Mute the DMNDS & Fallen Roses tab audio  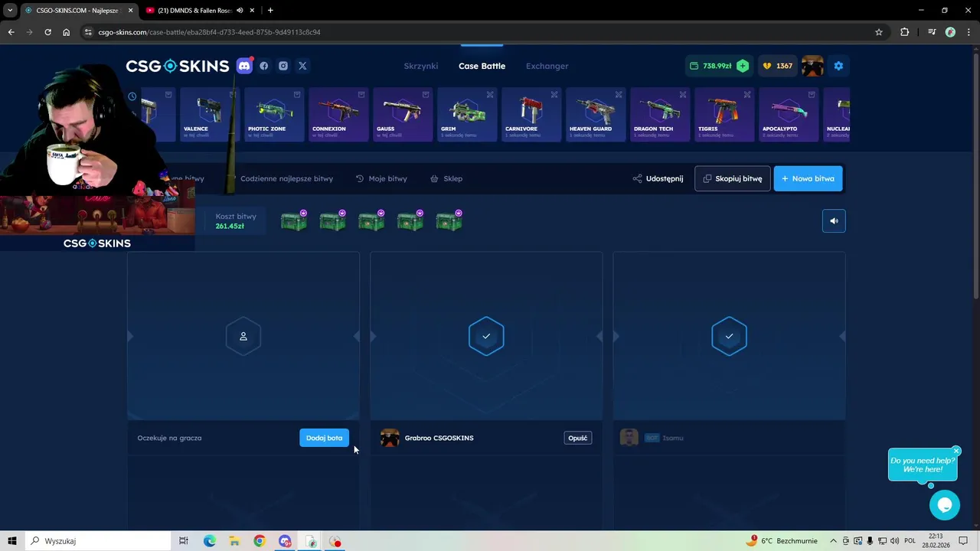point(240,11)
